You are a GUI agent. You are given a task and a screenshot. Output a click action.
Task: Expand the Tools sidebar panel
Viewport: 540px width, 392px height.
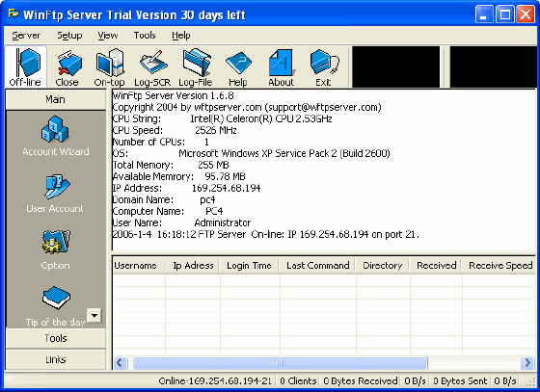[x=56, y=338]
